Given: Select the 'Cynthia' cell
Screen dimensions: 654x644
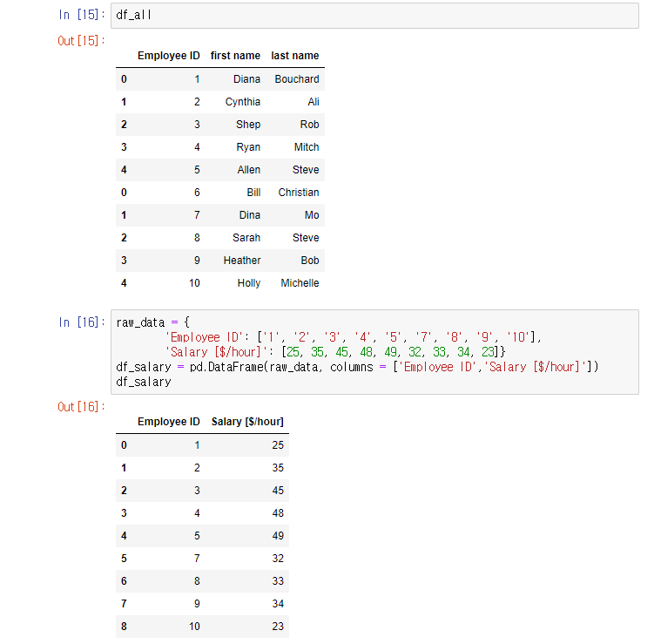Looking at the screenshot, I should [242, 102].
